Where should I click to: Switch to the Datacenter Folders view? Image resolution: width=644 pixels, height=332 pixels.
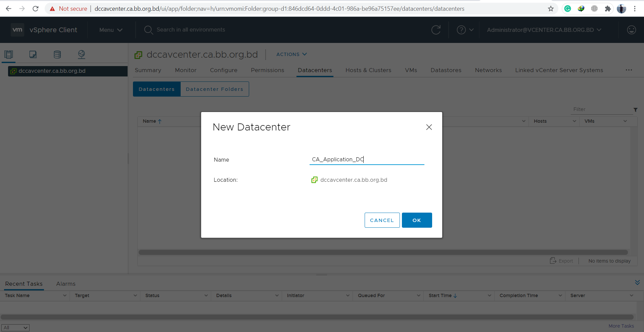coord(214,89)
